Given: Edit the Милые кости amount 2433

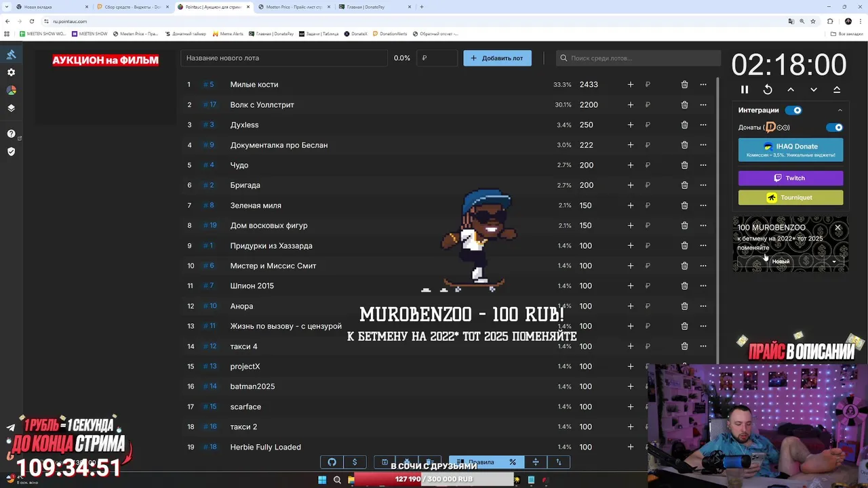Looking at the screenshot, I should (x=589, y=85).
